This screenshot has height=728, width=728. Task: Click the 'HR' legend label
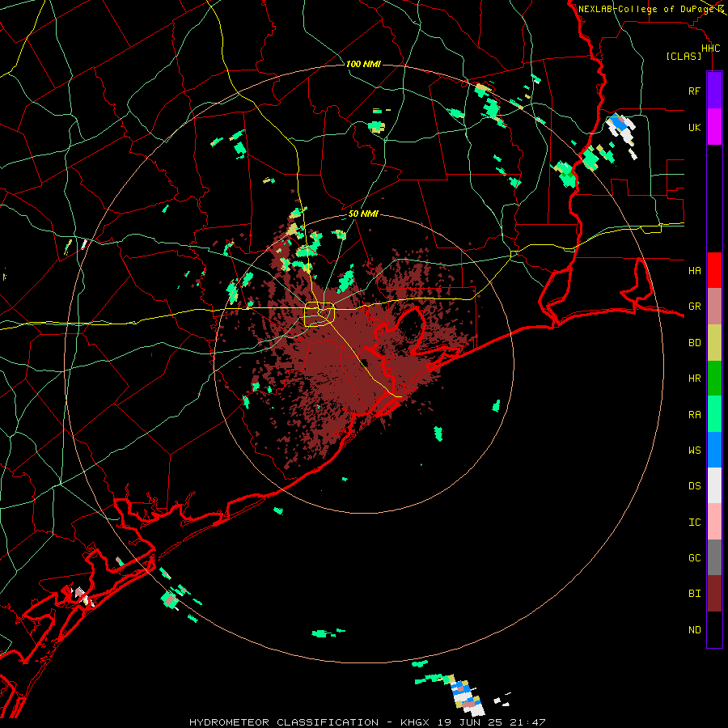coord(694,379)
